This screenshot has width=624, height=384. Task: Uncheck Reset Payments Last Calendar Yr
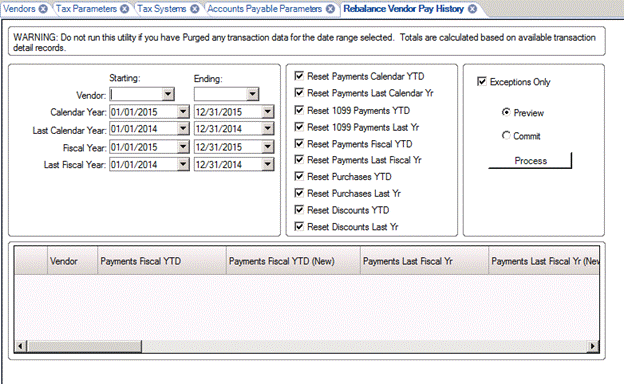(299, 93)
